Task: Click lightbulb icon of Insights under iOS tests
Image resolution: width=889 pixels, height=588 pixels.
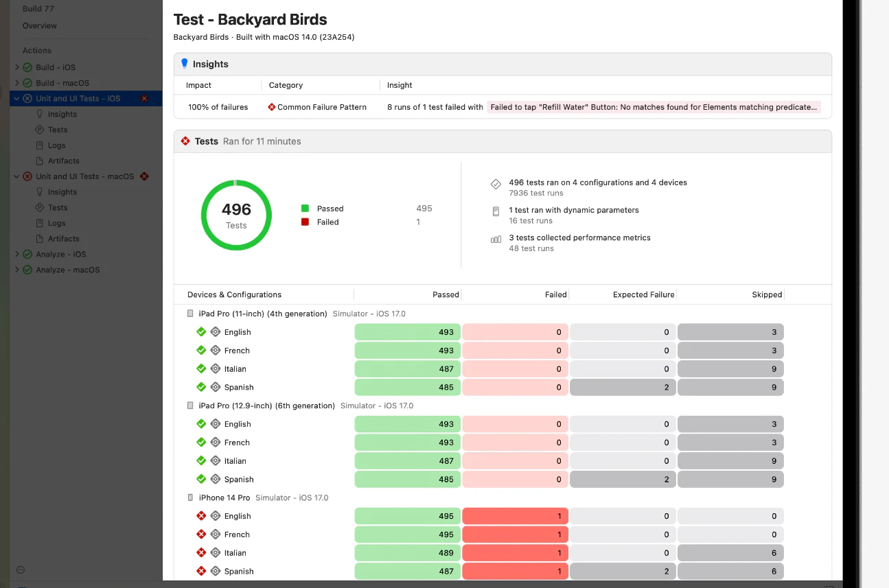Action: point(40,114)
